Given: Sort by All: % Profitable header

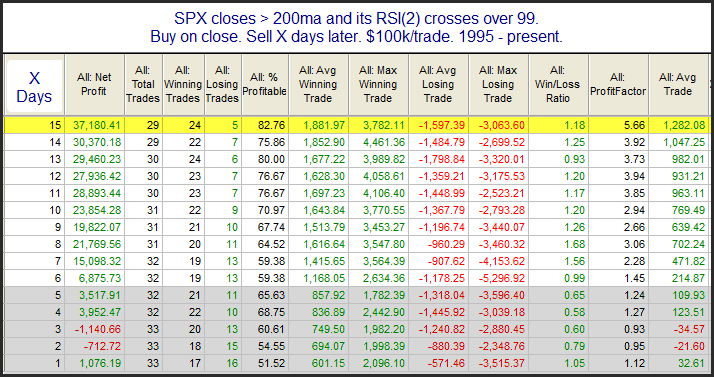Looking at the screenshot, I should [x=265, y=85].
